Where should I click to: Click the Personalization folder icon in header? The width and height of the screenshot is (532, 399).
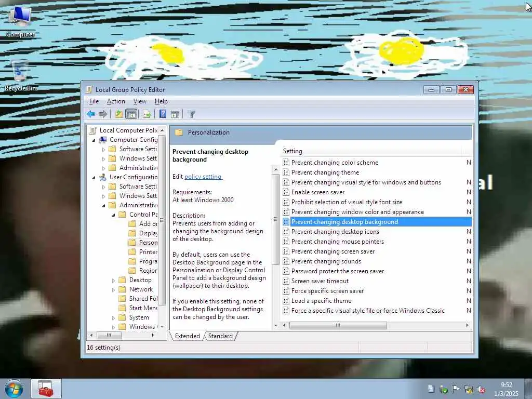[x=179, y=132]
